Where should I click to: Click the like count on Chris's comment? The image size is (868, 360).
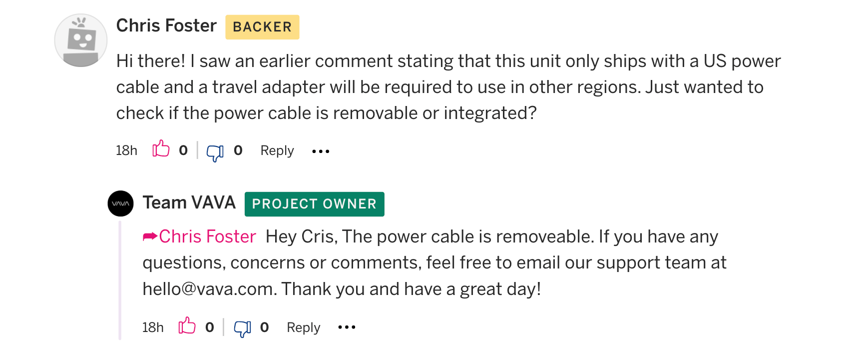pos(183,150)
